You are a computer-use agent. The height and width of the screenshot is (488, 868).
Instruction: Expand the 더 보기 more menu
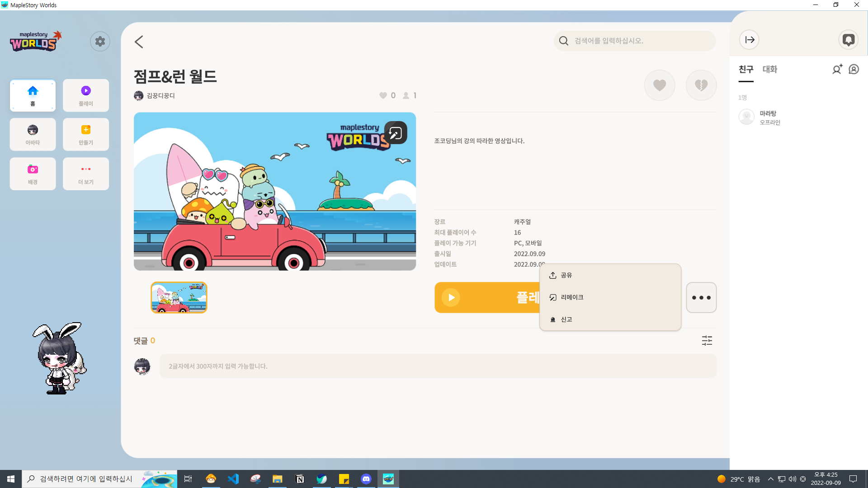86,174
